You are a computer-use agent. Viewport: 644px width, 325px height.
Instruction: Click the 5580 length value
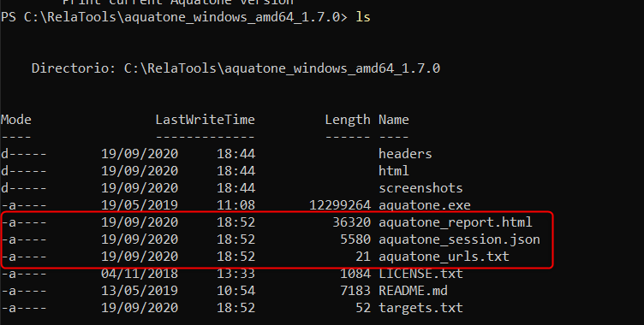[355, 239]
